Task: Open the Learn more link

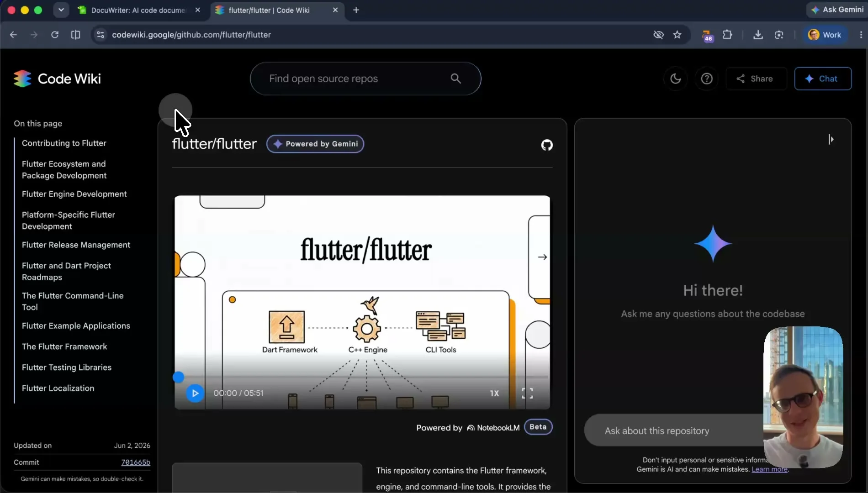Action: pyautogui.click(x=769, y=469)
